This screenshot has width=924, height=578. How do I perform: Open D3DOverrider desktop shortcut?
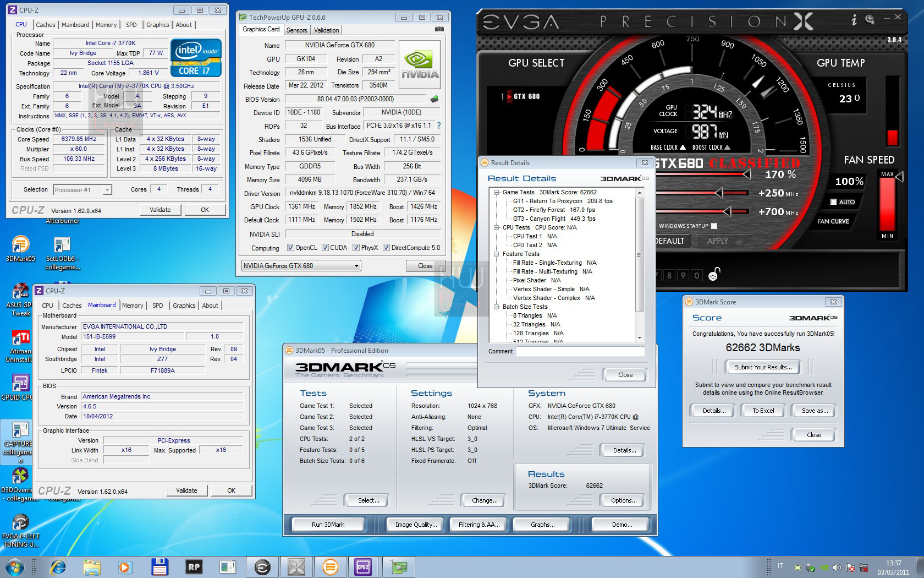pos(20,484)
